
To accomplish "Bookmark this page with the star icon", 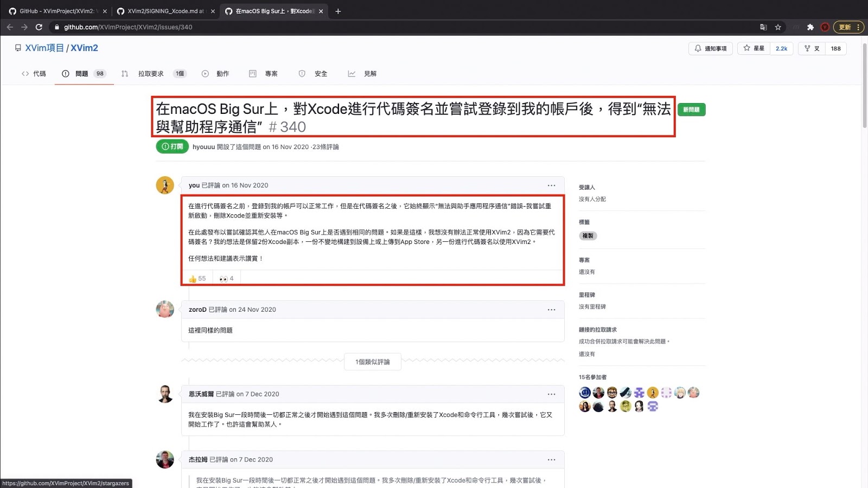I will point(778,27).
